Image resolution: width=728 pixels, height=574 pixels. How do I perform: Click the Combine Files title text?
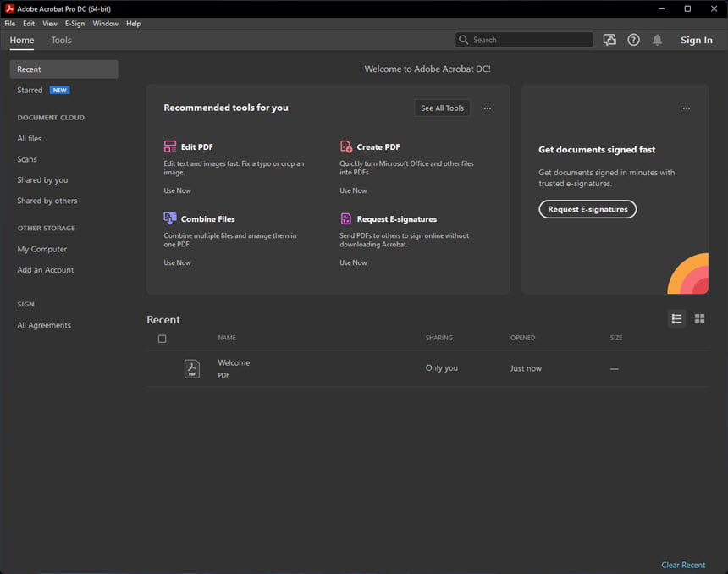[x=207, y=218]
